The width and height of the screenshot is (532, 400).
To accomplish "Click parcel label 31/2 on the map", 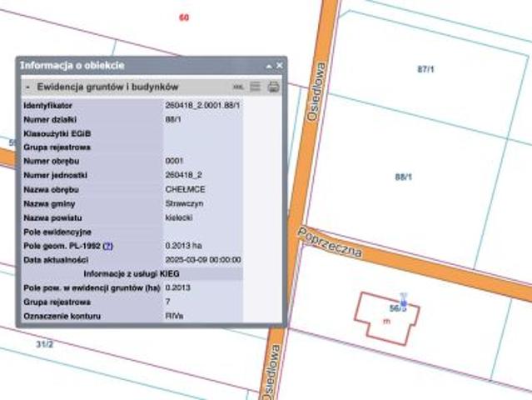I will [x=45, y=344].
